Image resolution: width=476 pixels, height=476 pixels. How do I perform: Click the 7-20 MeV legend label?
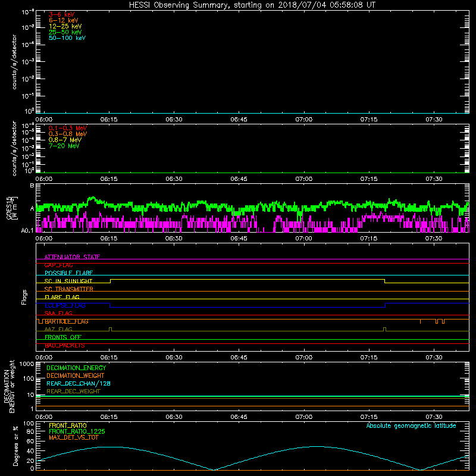pos(64,146)
